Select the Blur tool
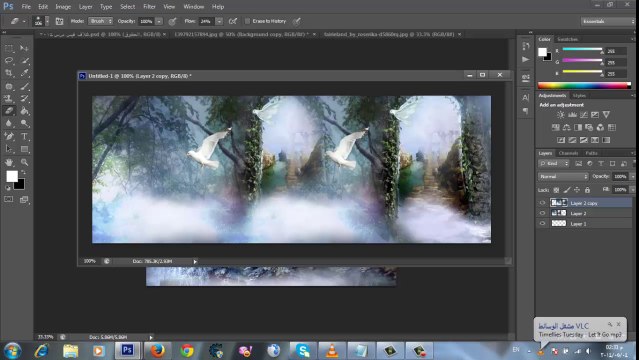 click(9, 123)
